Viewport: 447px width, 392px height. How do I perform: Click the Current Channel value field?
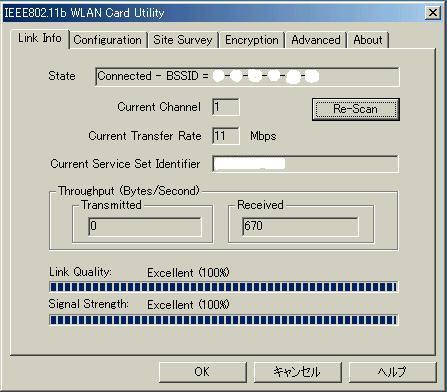[x=226, y=107]
